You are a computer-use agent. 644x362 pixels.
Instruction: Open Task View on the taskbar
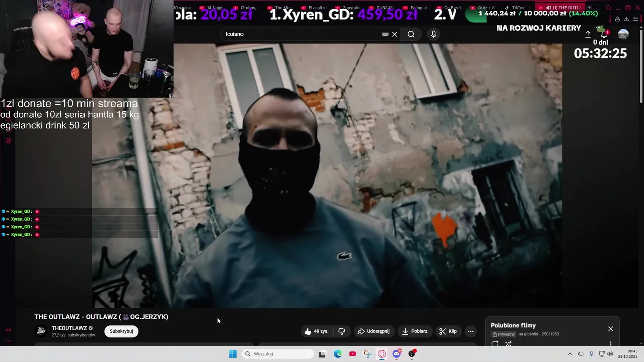(322, 354)
